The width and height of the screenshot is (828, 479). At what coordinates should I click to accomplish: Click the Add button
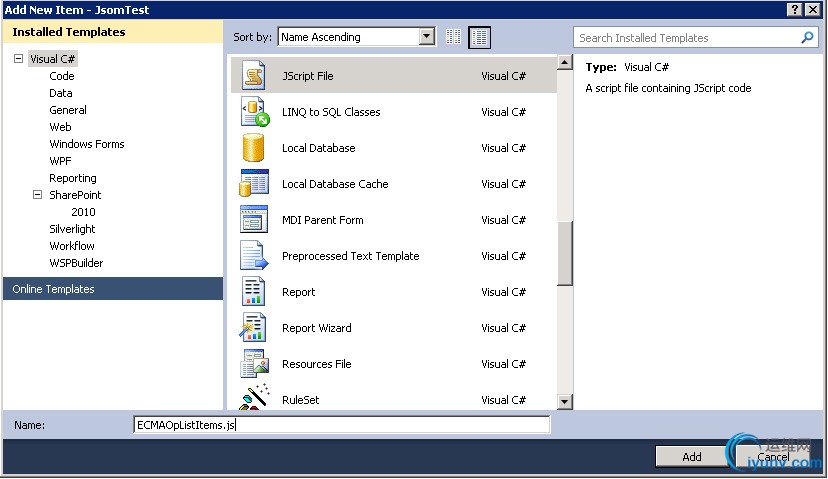tap(692, 456)
